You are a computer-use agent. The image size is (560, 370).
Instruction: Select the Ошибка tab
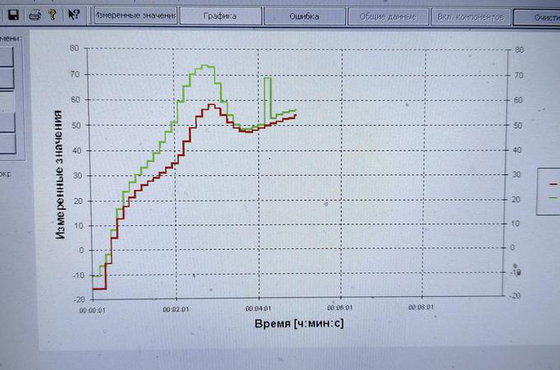[x=305, y=16]
